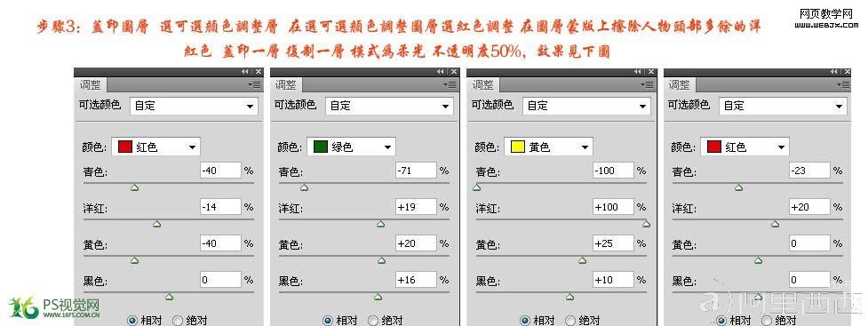Open 自定 preset dropdown above 红色 with 青色 -40
Screen dimensions: 868x326
(x=194, y=106)
